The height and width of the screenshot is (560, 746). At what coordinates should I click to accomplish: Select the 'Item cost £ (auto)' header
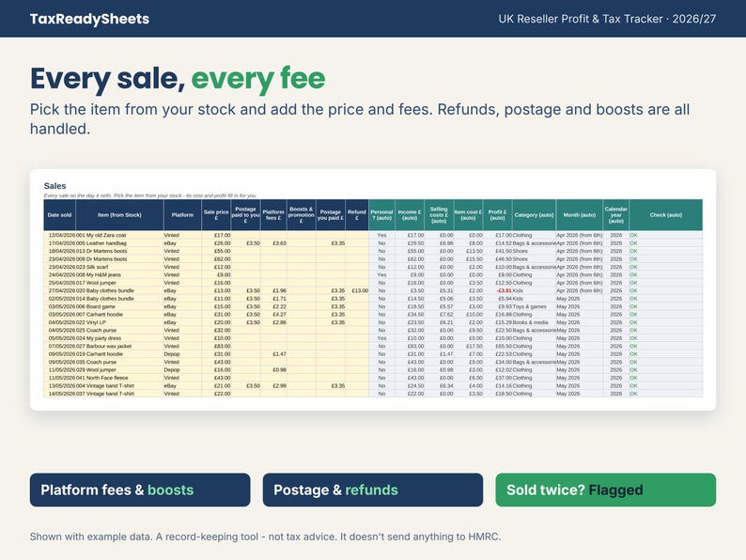point(468,215)
